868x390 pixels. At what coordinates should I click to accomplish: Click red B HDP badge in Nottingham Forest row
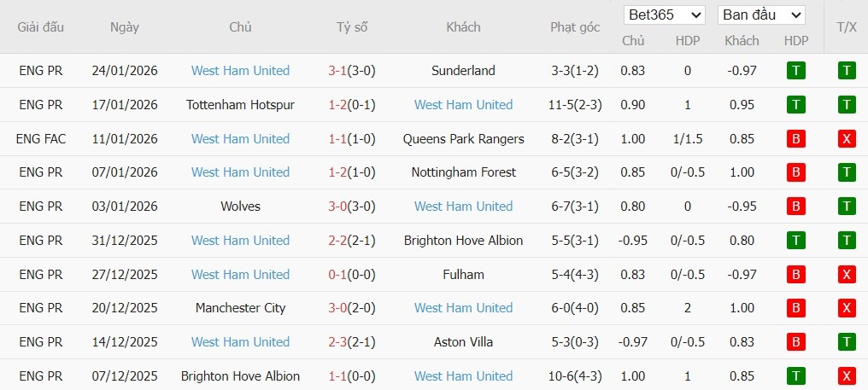click(x=796, y=172)
